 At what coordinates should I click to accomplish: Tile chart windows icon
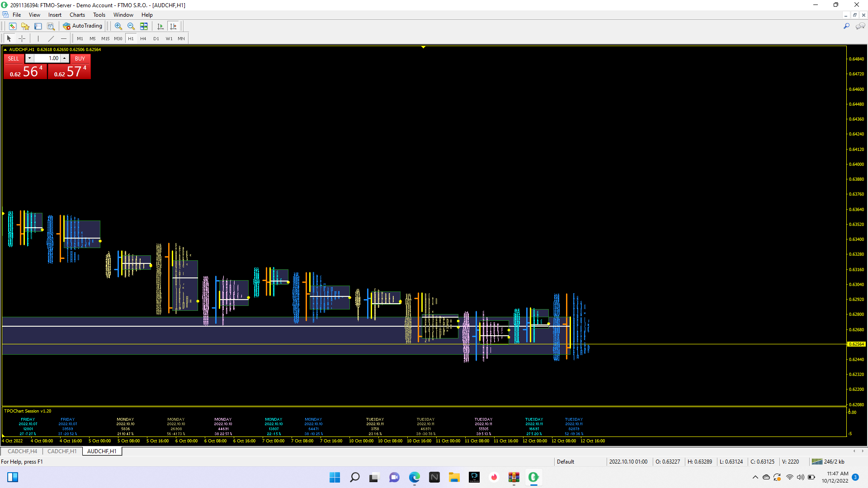[x=144, y=26]
